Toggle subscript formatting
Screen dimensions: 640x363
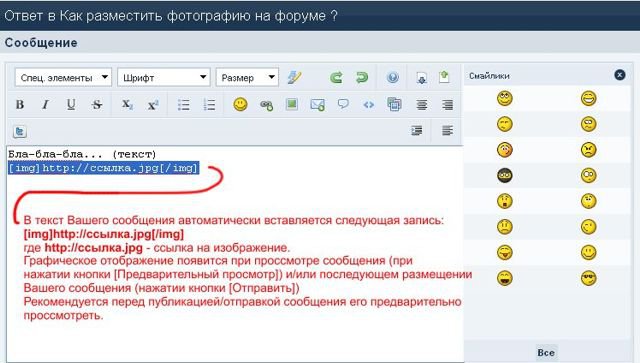click(127, 105)
